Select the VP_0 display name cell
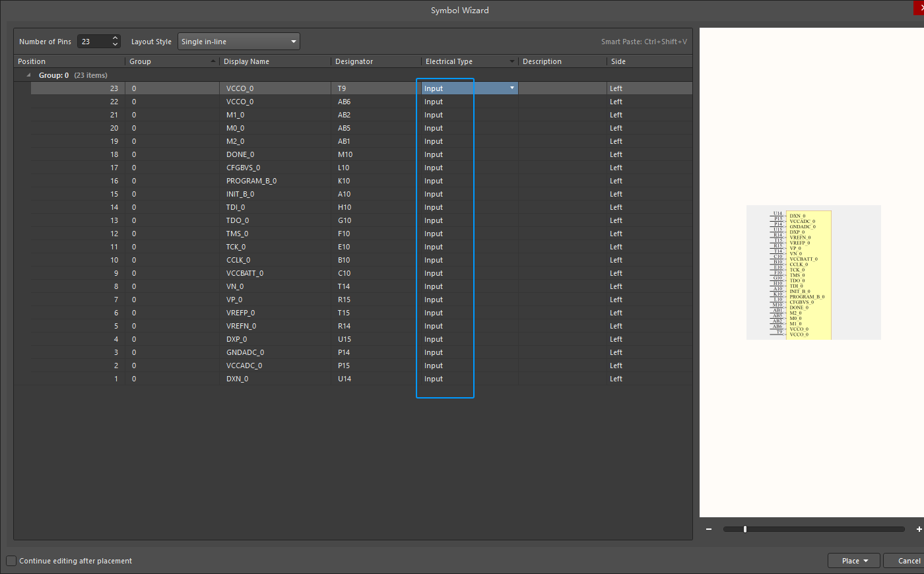The width and height of the screenshot is (924, 574). 275,300
